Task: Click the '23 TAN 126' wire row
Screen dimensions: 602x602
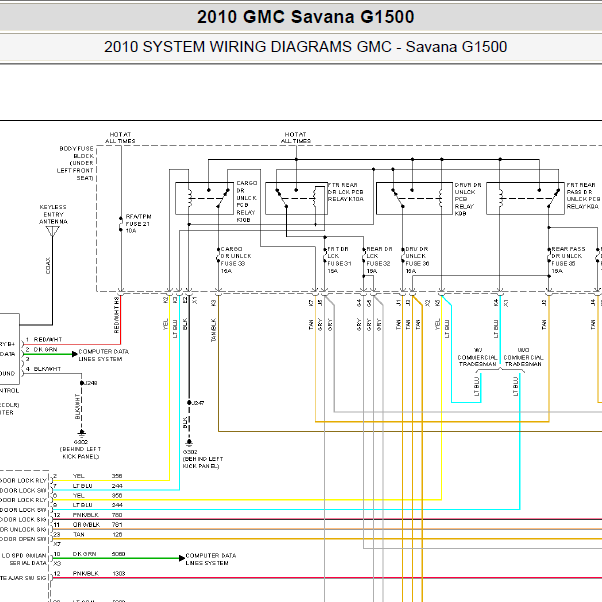Action: point(88,534)
